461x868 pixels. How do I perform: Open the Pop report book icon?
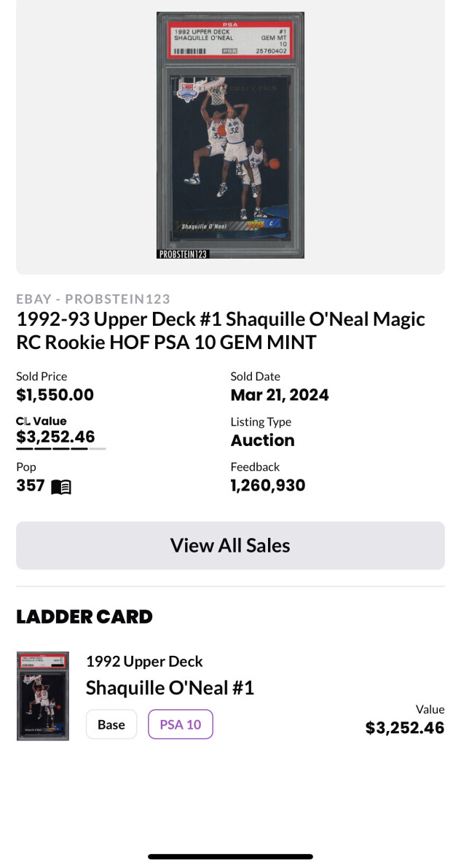point(61,487)
